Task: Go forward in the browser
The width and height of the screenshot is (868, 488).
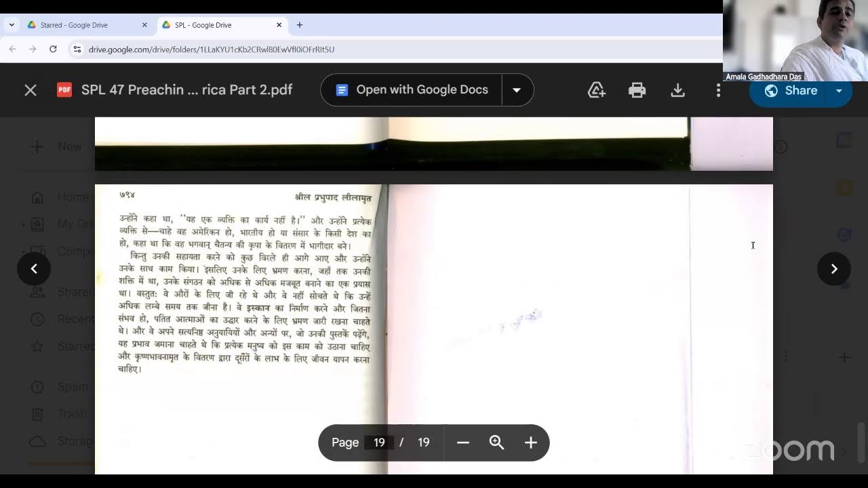Action: 33,49
